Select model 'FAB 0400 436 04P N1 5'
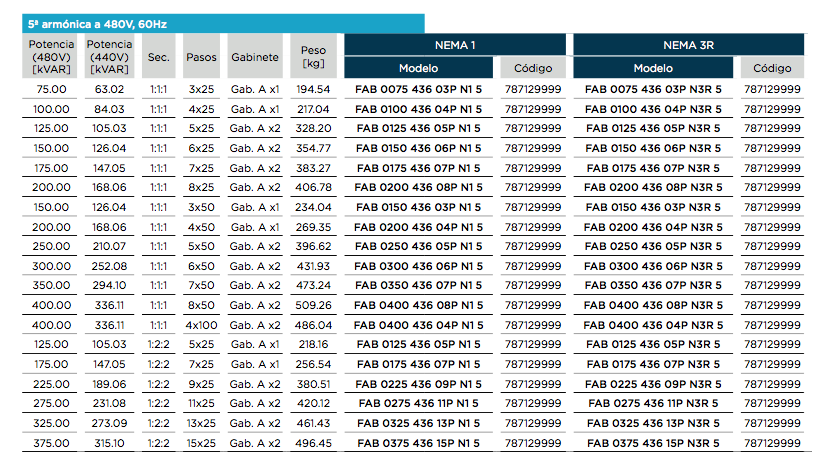The width and height of the screenshot is (819, 464). tap(418, 325)
